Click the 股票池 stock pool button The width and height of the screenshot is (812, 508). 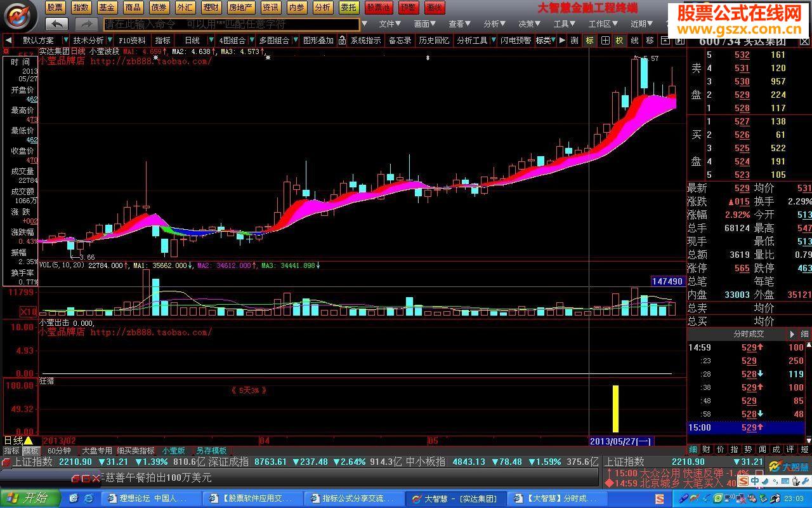tap(377, 8)
